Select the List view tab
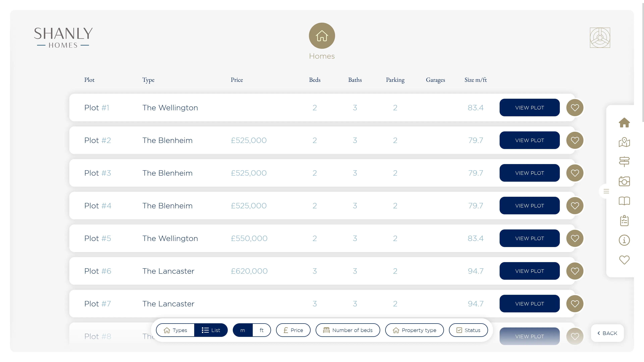Screen dimensions: 644x362 (211, 330)
